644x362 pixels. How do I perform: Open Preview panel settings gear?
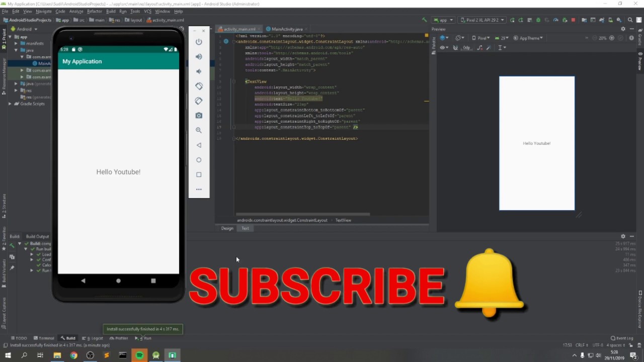click(623, 29)
